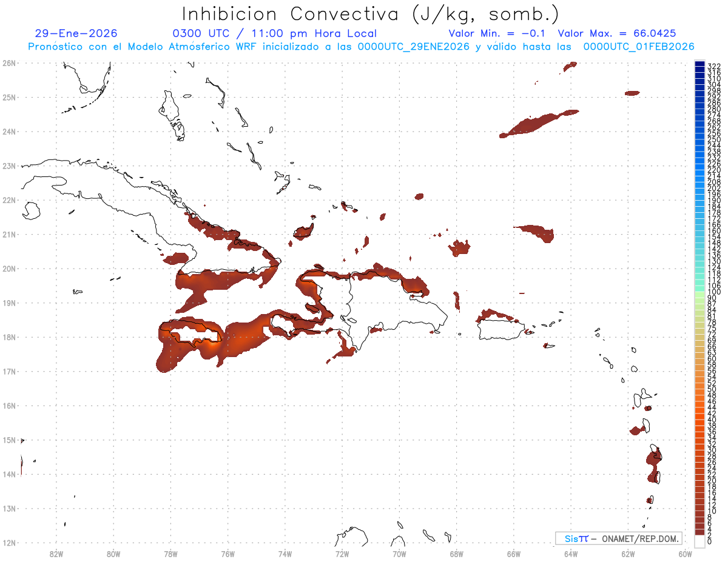Click '0300 UTC / 11:00 pm Hora Local'

click(x=275, y=33)
